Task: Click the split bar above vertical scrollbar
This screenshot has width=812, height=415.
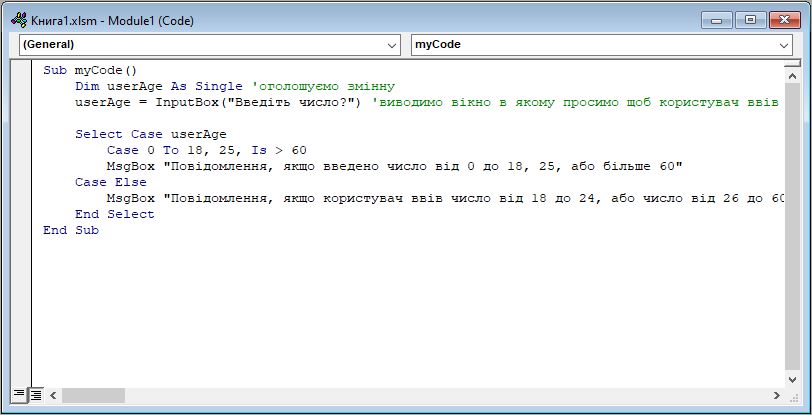Action: 792,63
